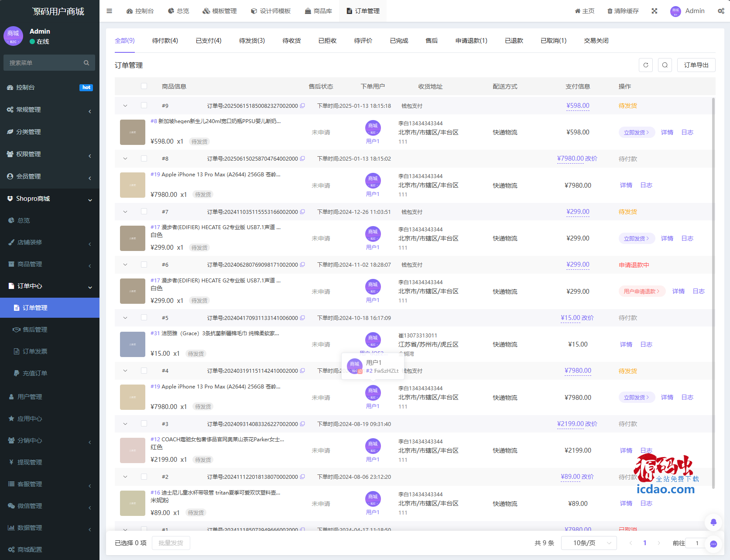Switch to the 待付款(4) tab
Screen dimensions: 730x560
[165, 41]
